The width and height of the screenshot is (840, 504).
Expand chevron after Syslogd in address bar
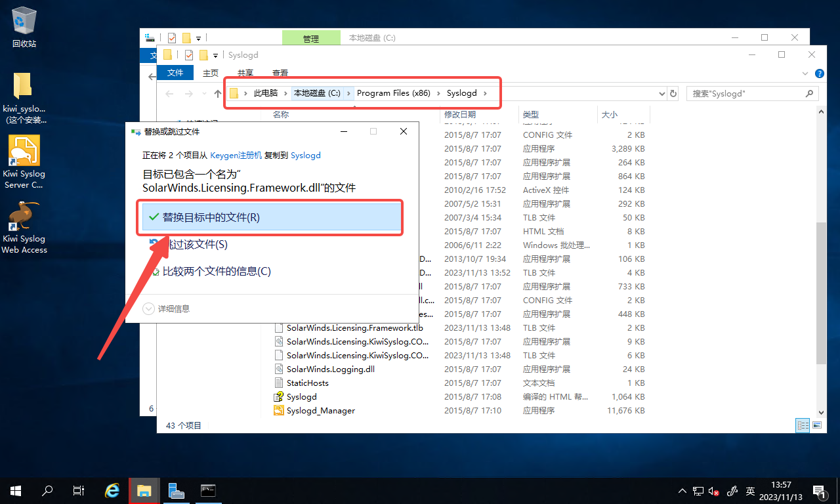(x=486, y=93)
